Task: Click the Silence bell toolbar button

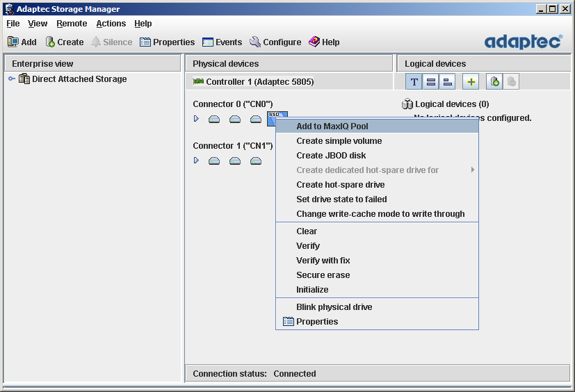Action: pos(112,42)
